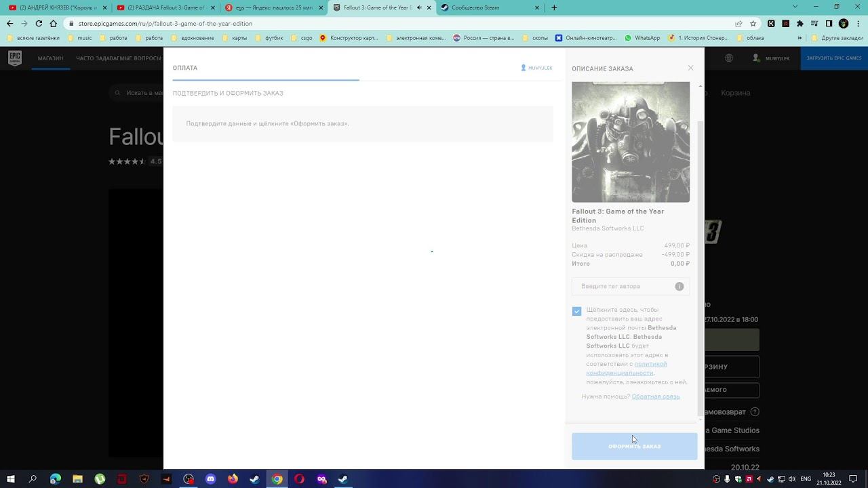
Task: Launch Microsoft Edge from the taskbar
Action: [55, 479]
